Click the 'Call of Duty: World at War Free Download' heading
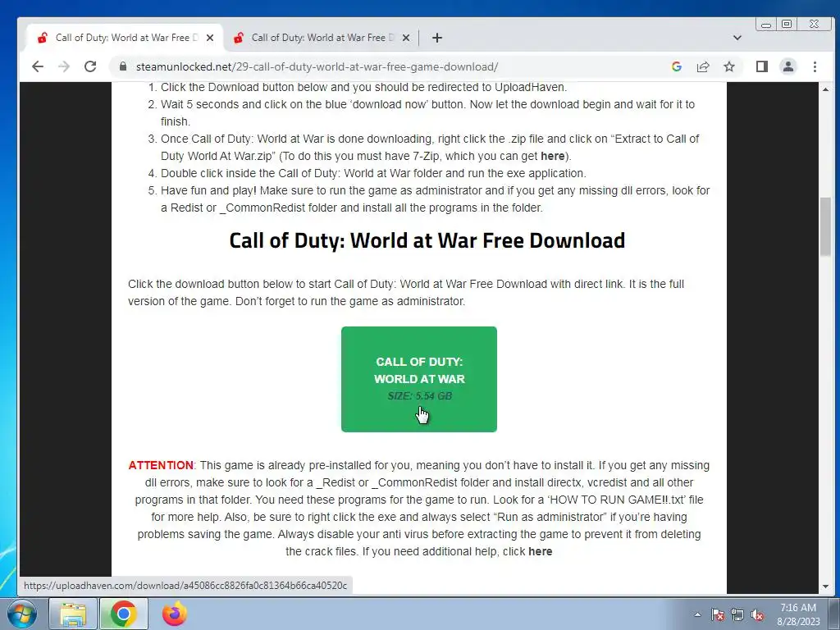The image size is (840, 630). [427, 240]
